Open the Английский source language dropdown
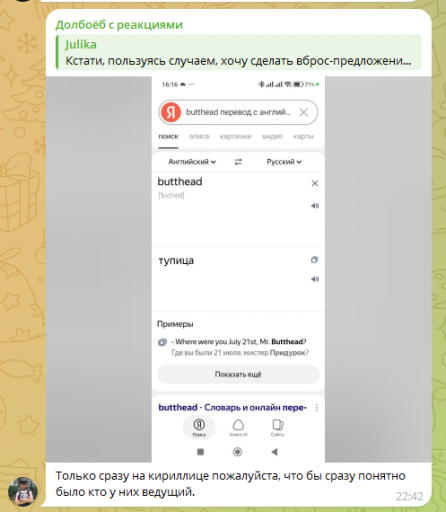This screenshot has width=446, height=512. [x=192, y=162]
